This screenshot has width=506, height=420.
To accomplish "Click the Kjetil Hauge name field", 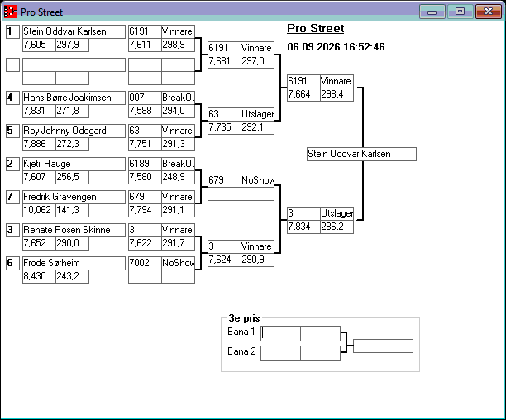I will (74, 164).
